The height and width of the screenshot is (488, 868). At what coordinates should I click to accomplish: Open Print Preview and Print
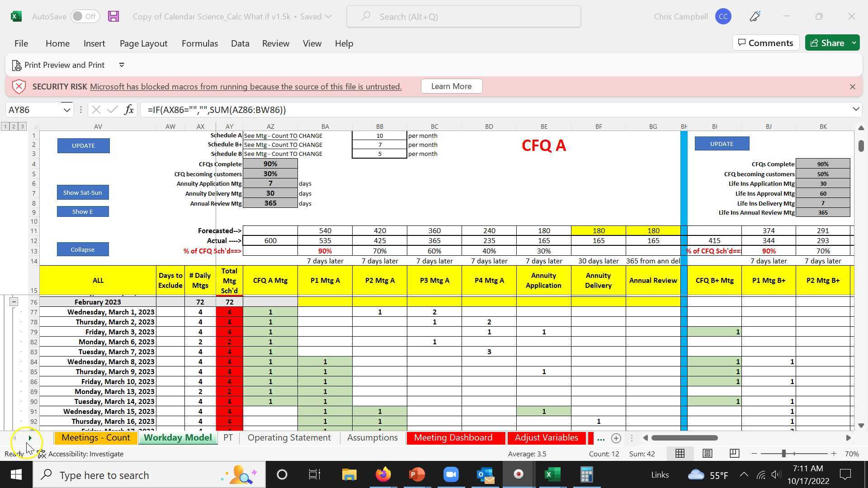pyautogui.click(x=58, y=65)
